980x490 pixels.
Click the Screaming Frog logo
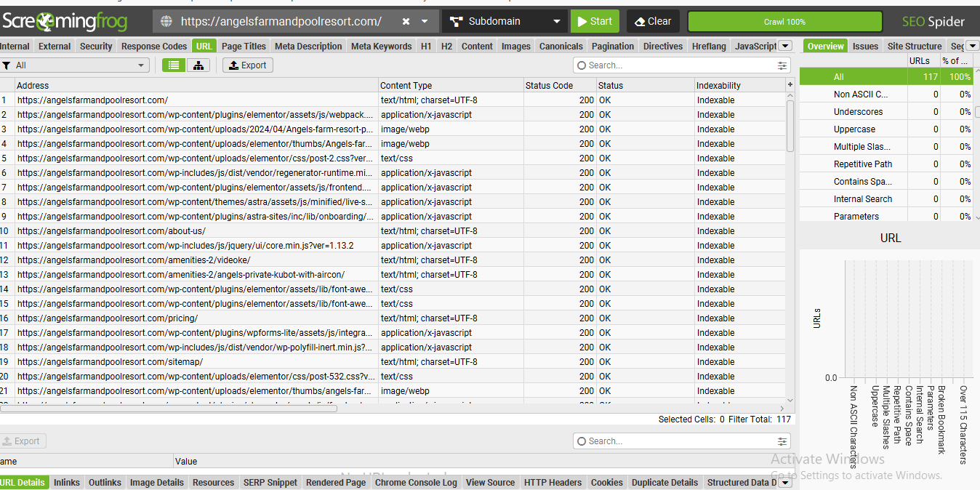click(x=64, y=21)
